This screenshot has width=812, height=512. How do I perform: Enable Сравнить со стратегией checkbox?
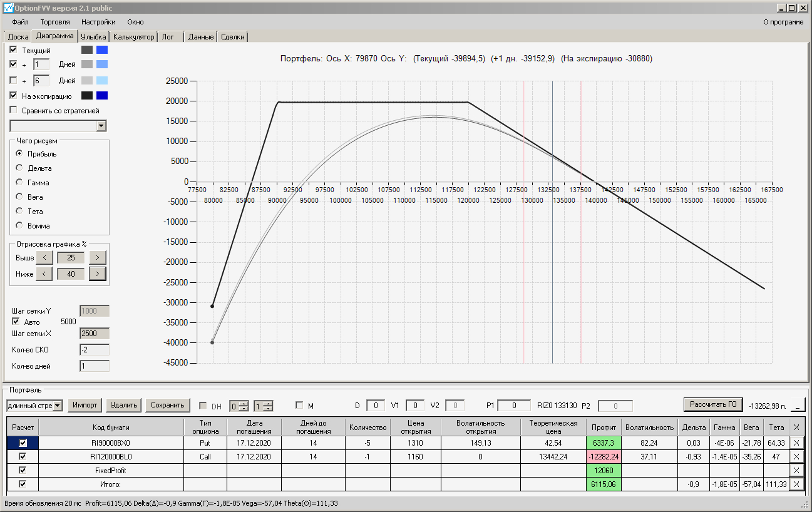click(14, 111)
